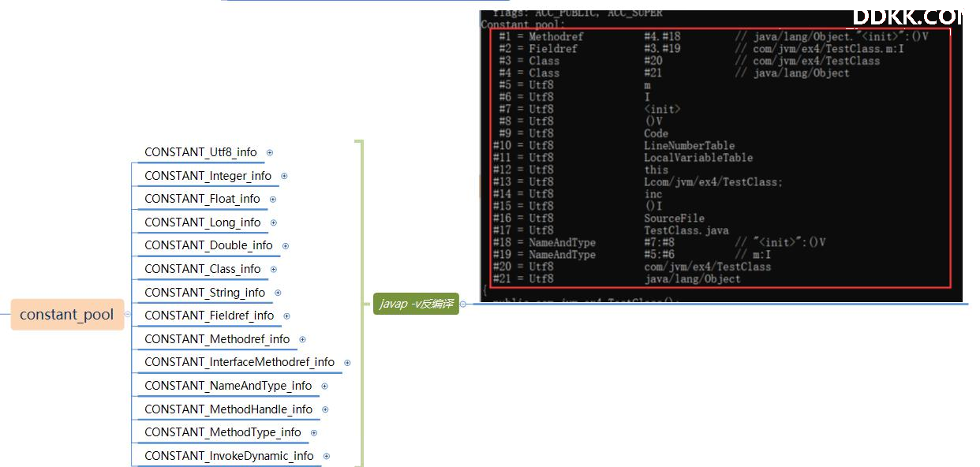
Task: Click the expand circle beside CONSTANT_Methodref_info
Action: click(302, 339)
